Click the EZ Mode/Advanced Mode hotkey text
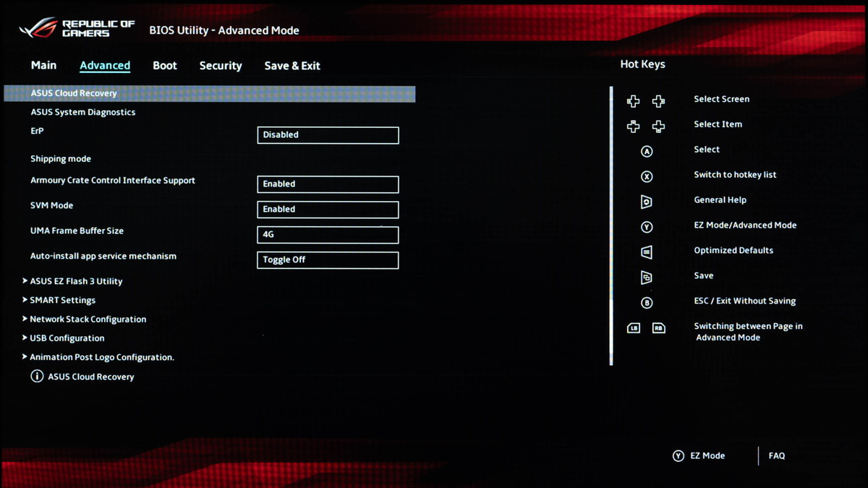 [x=745, y=226]
